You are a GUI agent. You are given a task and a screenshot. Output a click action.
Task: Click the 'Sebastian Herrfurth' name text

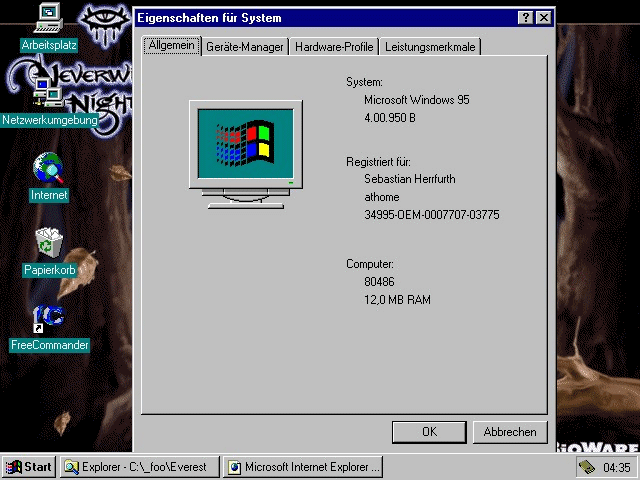click(x=410, y=179)
